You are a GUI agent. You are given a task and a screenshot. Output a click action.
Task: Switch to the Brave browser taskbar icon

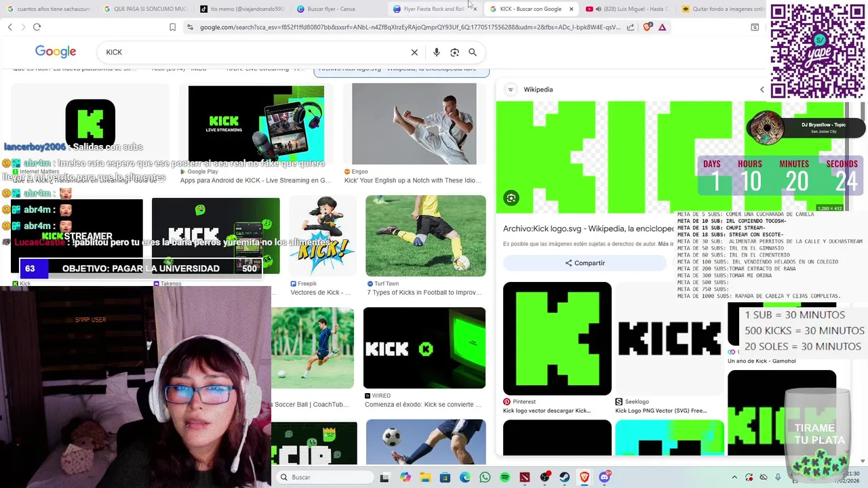pos(585,477)
